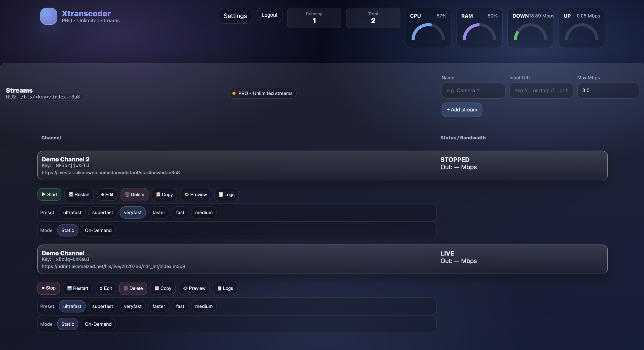Viewport: 644px width, 350px height.
Task: Switch Demo Channel mode to Static
Action: click(67, 324)
